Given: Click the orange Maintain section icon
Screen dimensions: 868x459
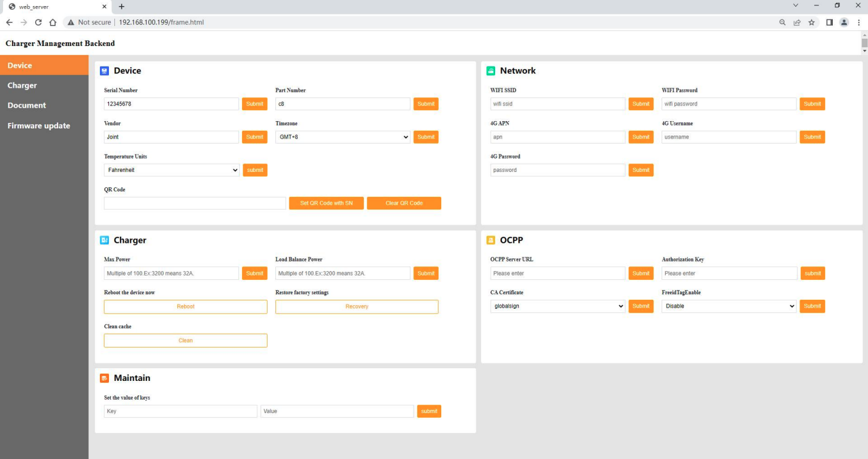Looking at the screenshot, I should click(104, 378).
